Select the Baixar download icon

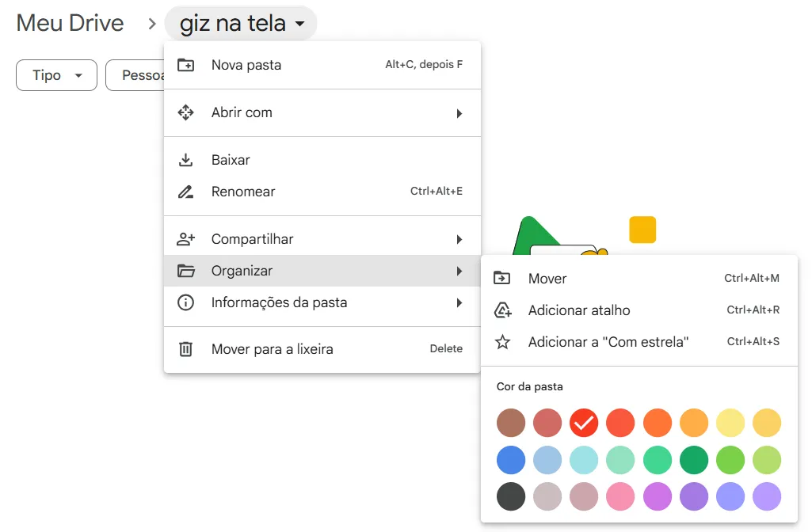tap(185, 160)
